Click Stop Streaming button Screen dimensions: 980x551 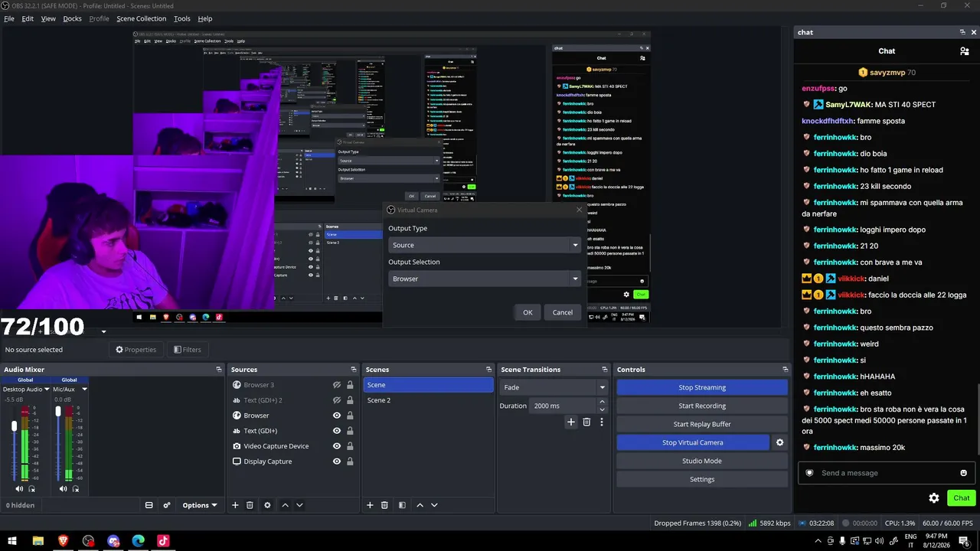pyautogui.click(x=702, y=387)
